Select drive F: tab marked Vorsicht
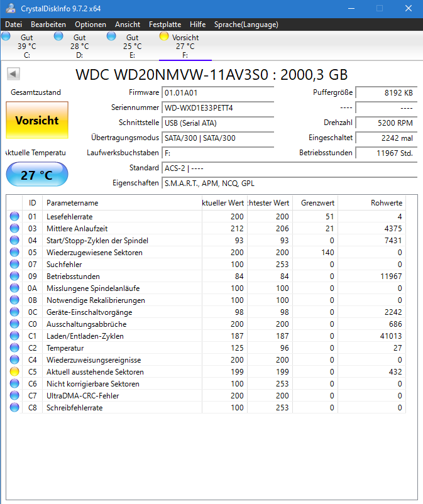Screen dimensions: 423x504 click(x=185, y=46)
